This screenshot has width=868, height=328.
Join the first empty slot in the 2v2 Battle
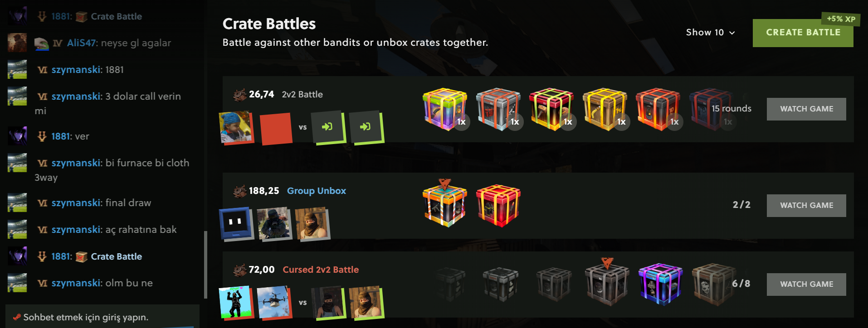point(327,127)
